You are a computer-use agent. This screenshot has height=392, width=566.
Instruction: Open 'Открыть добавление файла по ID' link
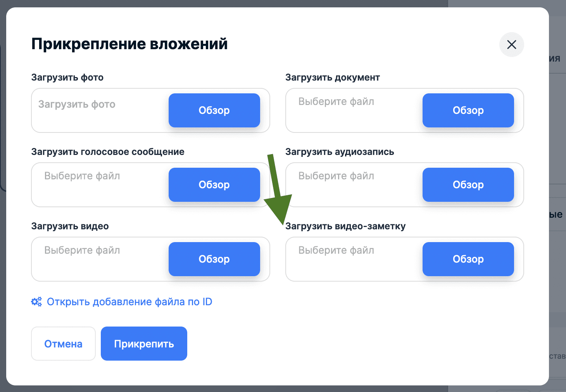[x=129, y=302]
